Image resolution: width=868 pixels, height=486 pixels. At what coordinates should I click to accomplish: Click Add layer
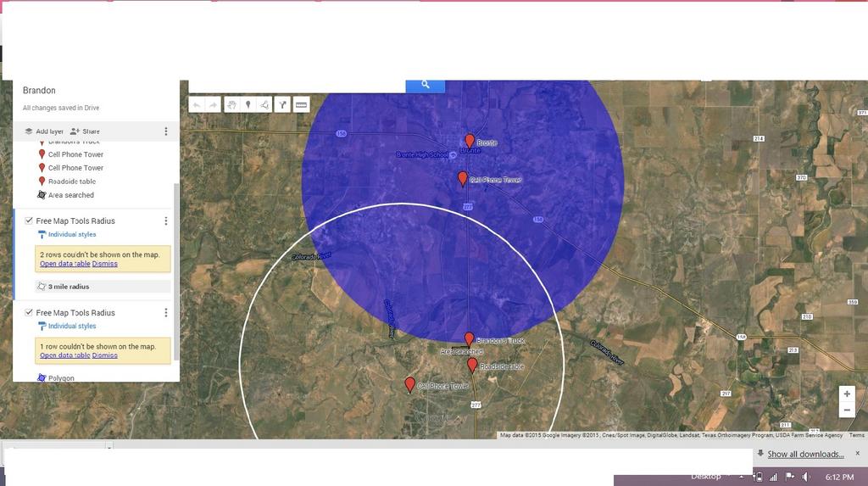pos(43,131)
